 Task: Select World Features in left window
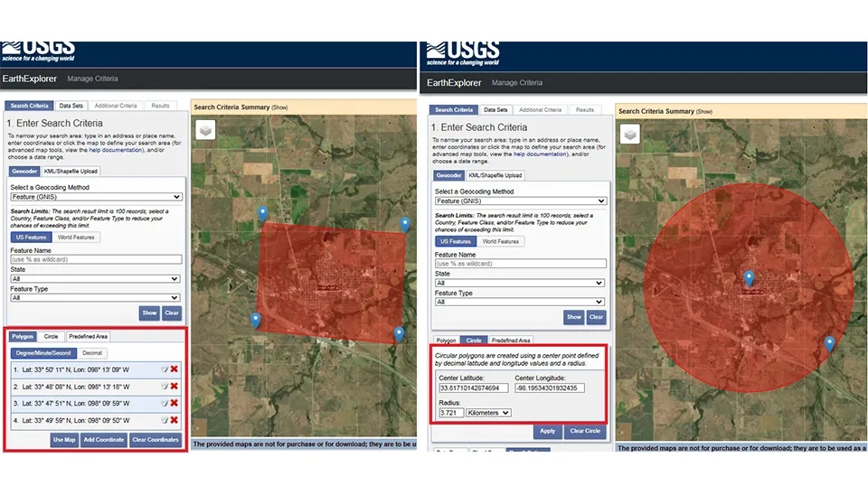point(76,238)
